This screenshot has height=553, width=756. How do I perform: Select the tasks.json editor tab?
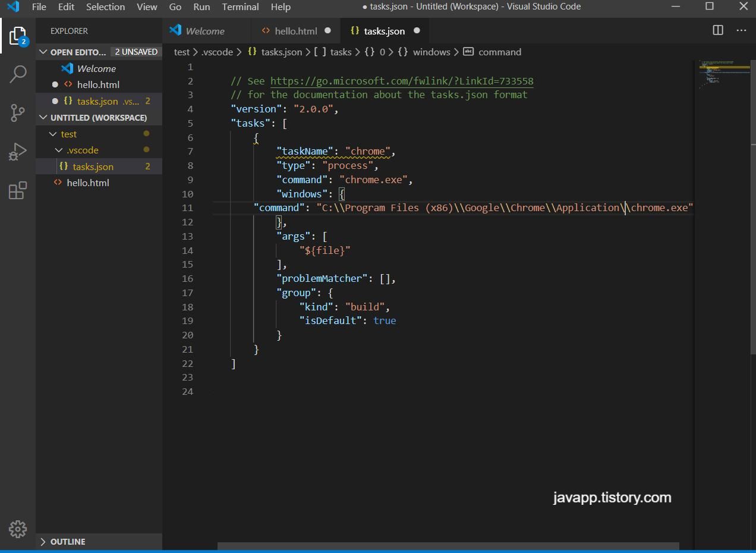[x=384, y=31]
